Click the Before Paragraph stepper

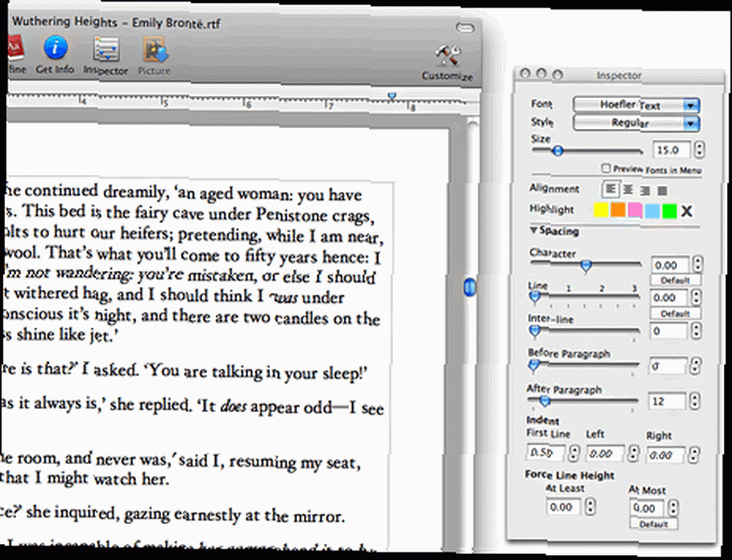(695, 366)
